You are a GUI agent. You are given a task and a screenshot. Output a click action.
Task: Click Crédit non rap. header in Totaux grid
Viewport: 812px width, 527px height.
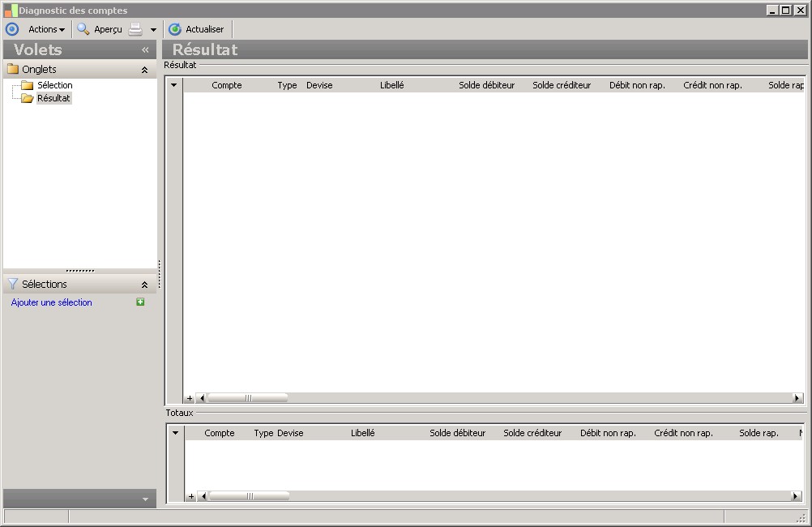pyautogui.click(x=684, y=433)
